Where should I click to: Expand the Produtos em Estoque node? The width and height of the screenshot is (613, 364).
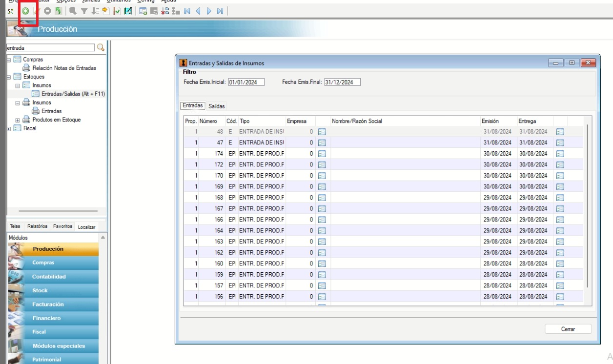pyautogui.click(x=18, y=120)
